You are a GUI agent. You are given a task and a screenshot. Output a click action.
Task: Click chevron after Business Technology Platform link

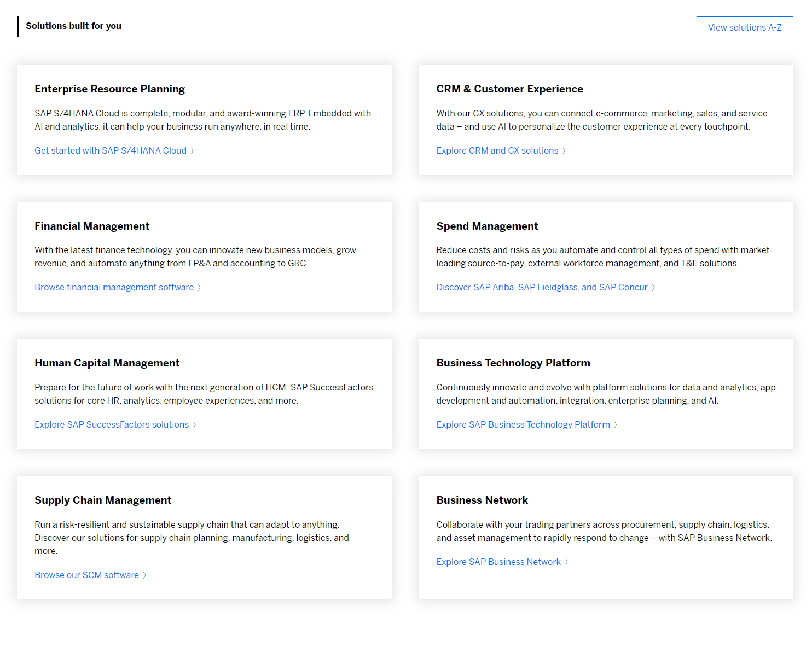pos(616,425)
